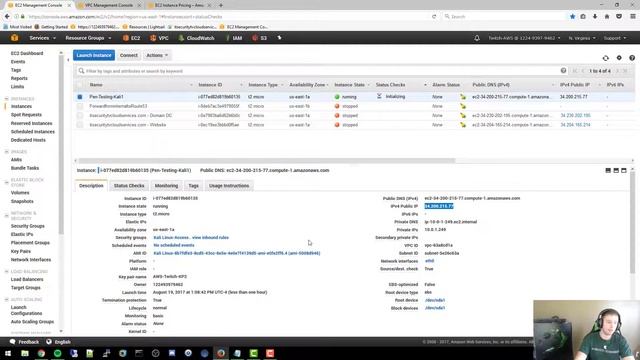Image resolution: width=640 pixels, height=360 pixels.
Task: Check the Domain DC instance row checkbox
Action: coord(80,116)
